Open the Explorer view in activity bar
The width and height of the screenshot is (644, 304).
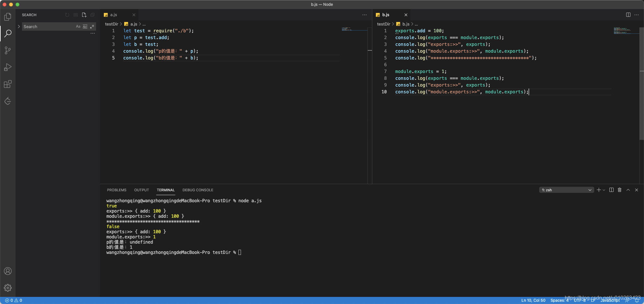(8, 16)
